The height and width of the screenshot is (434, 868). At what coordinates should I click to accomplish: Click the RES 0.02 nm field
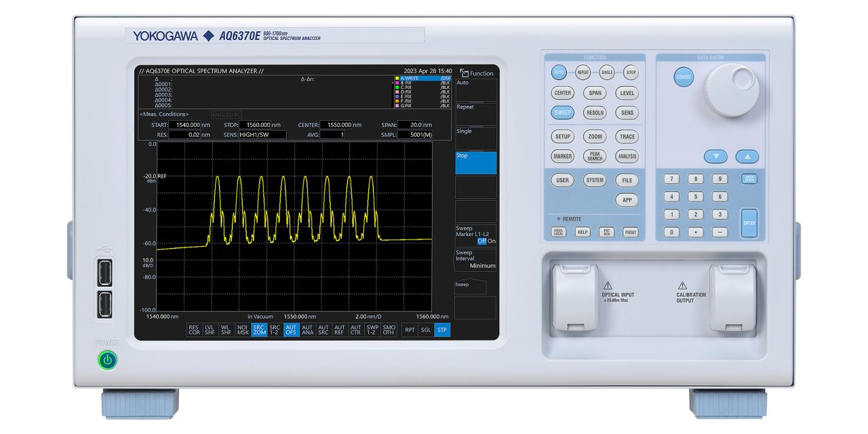[x=184, y=134]
